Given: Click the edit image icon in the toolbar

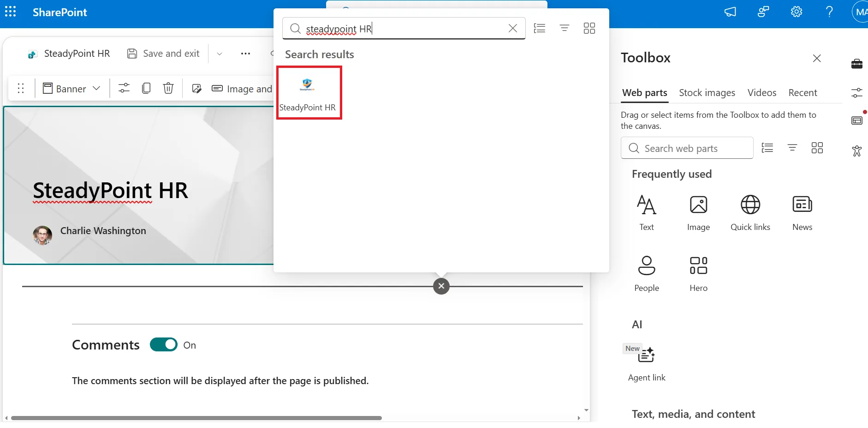Looking at the screenshot, I should pyautogui.click(x=196, y=88).
